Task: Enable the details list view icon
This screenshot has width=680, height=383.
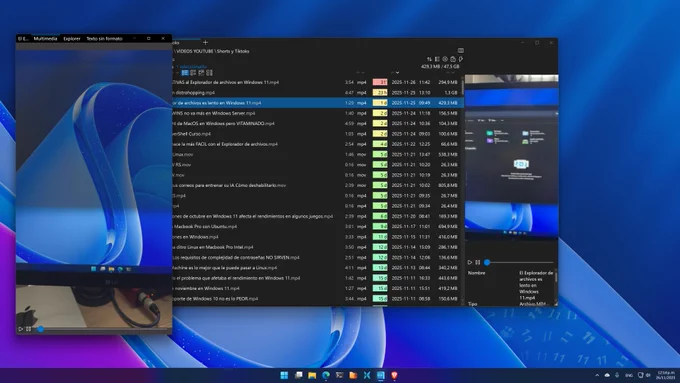Action: tap(185, 73)
